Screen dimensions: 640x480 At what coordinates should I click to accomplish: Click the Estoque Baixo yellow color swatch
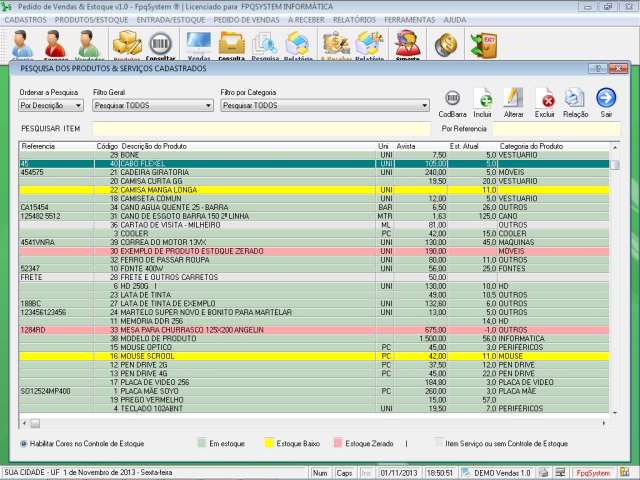pos(269,443)
